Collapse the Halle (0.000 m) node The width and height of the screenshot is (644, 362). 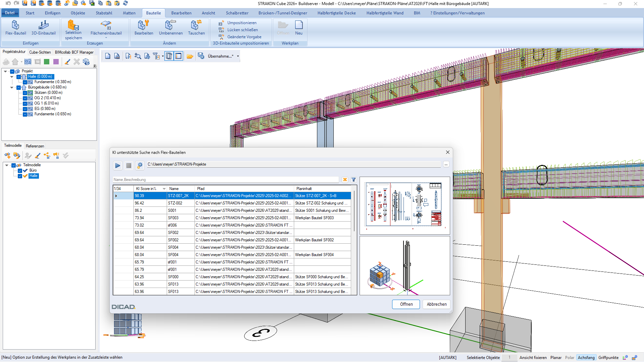point(12,77)
